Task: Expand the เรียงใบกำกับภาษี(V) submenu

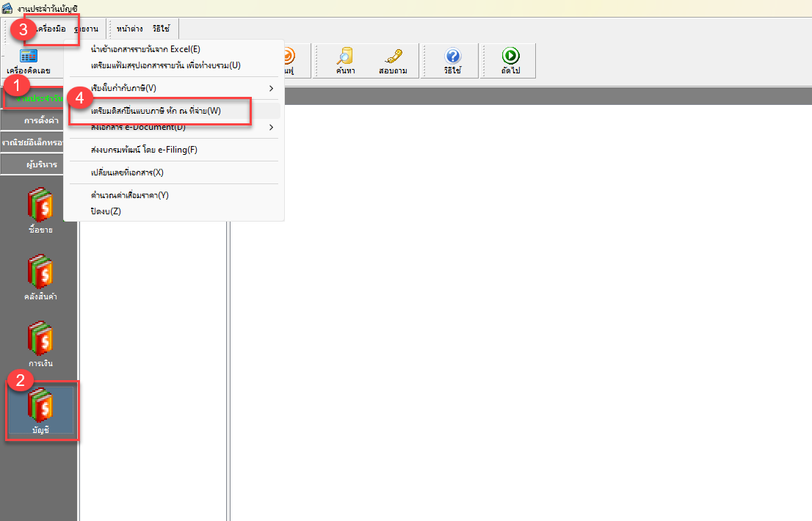Action: coord(147,87)
